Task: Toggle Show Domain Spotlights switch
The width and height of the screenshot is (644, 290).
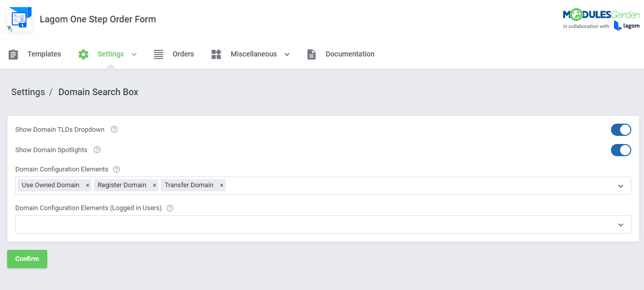Action: [x=621, y=150]
